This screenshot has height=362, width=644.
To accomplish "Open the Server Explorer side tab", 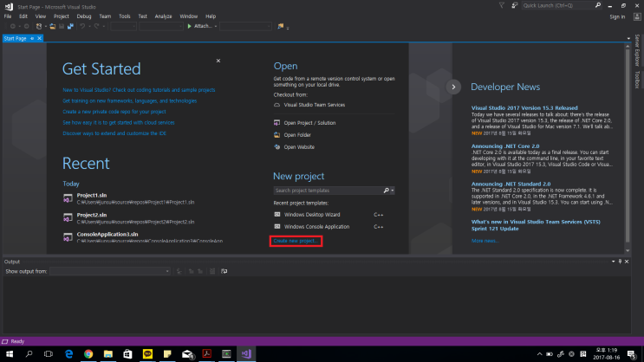I will [x=637, y=50].
